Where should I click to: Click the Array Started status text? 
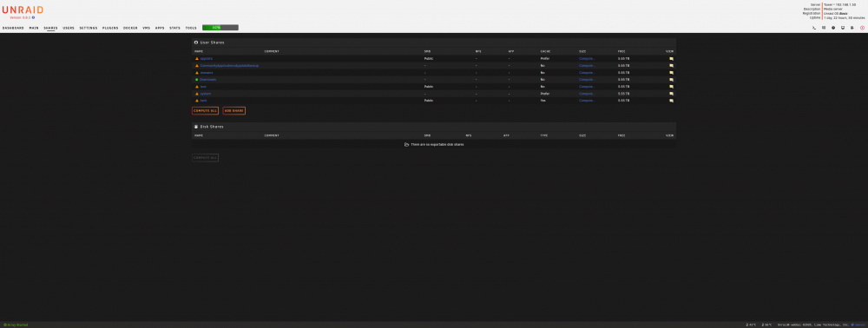(x=17, y=325)
